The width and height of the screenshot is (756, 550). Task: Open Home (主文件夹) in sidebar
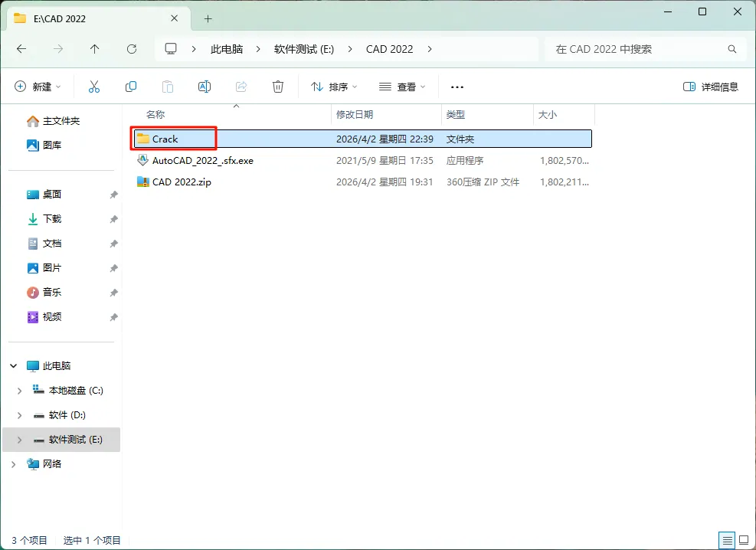pos(53,121)
